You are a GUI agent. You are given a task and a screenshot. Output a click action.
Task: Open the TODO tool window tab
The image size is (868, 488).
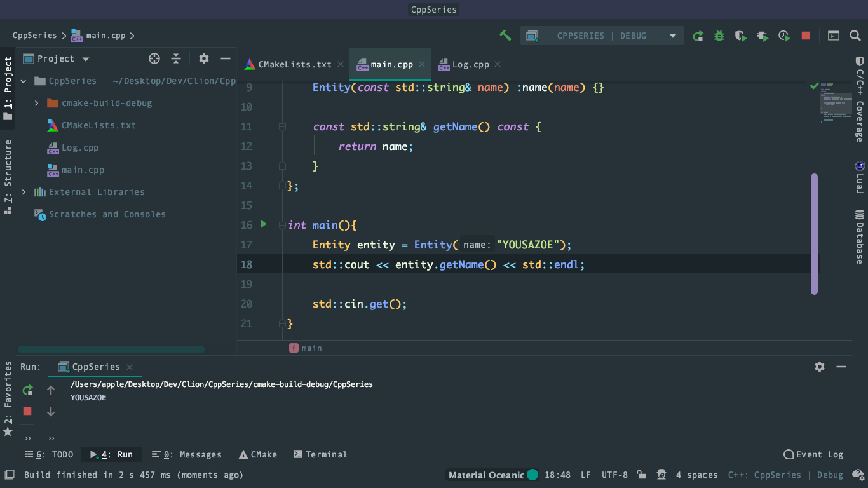(x=49, y=454)
